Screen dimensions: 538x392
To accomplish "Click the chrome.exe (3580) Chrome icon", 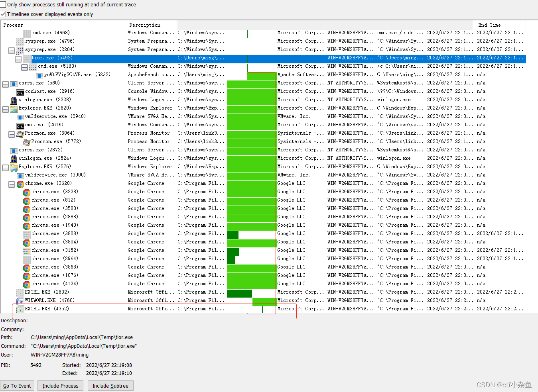I will point(26,209).
